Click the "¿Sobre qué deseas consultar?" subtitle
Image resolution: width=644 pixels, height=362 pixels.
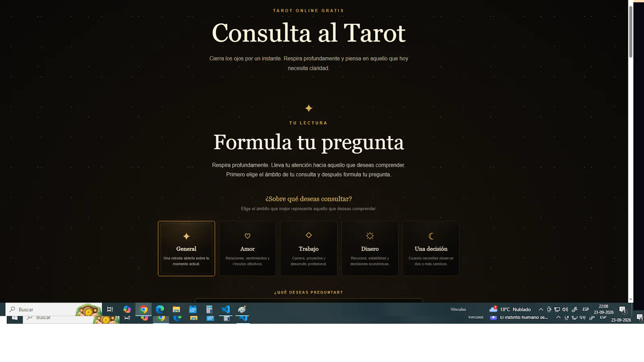[x=309, y=199]
